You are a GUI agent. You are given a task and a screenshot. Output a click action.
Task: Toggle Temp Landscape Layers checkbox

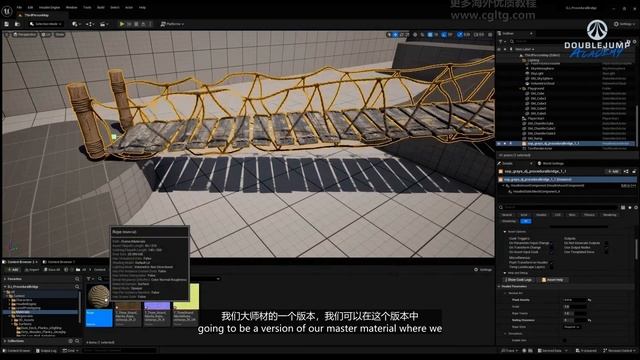[x=552, y=267]
